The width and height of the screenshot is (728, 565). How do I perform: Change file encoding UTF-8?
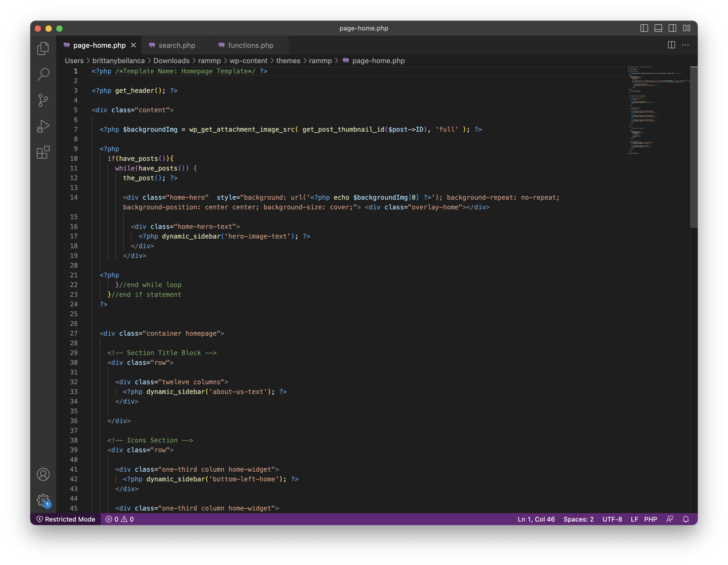click(612, 519)
